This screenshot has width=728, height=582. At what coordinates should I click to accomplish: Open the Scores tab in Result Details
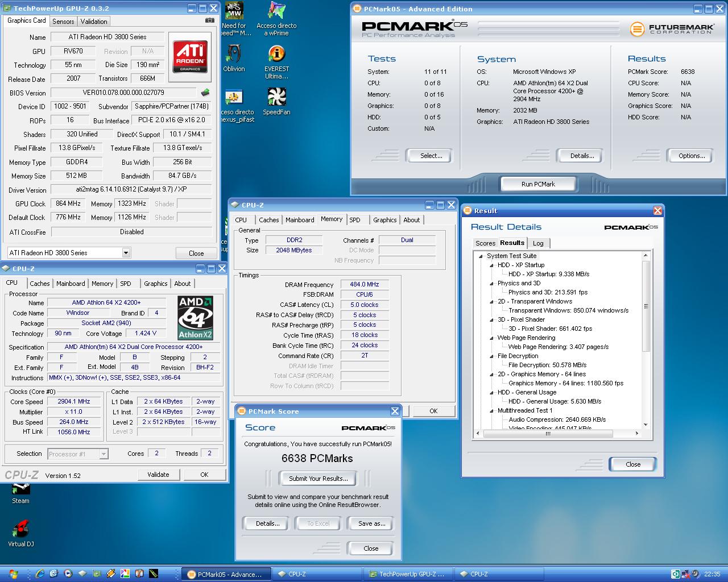[x=485, y=243]
